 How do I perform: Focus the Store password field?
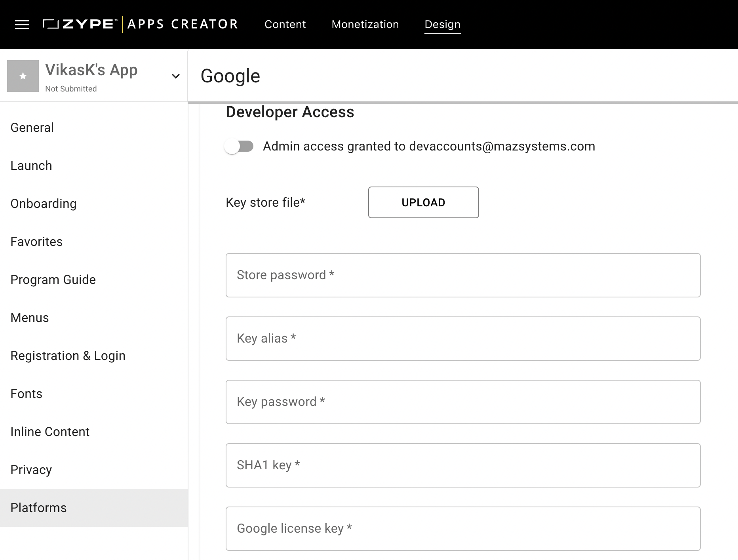tap(463, 275)
